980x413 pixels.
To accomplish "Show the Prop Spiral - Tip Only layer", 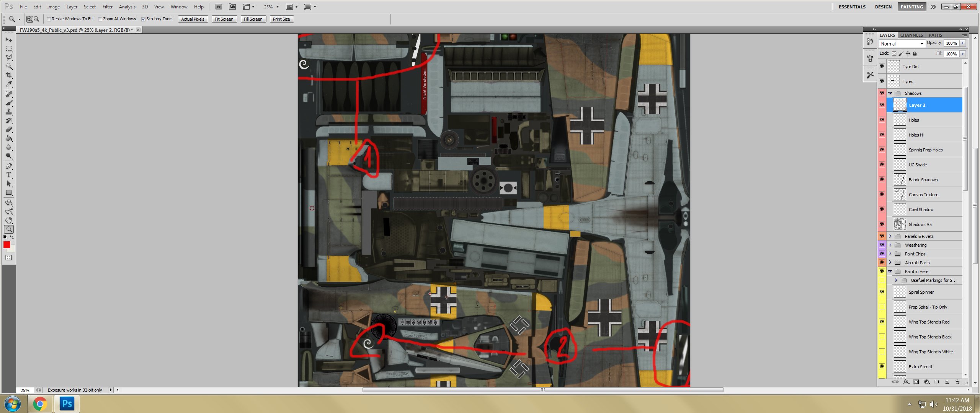I will click(882, 307).
